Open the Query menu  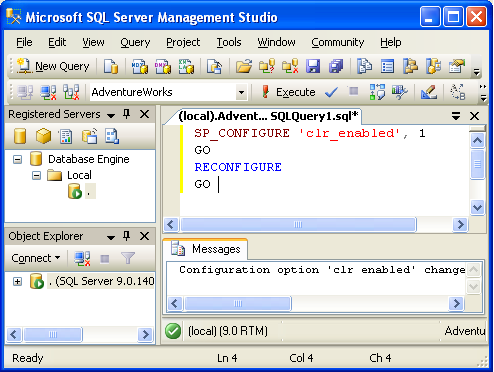[135, 42]
